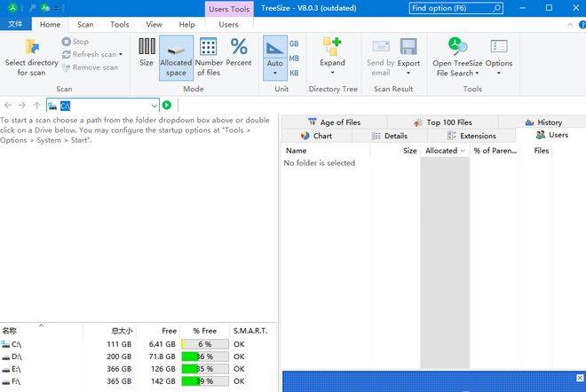The width and height of the screenshot is (586, 392).
Task: Set unit to GB
Action: pos(294,44)
